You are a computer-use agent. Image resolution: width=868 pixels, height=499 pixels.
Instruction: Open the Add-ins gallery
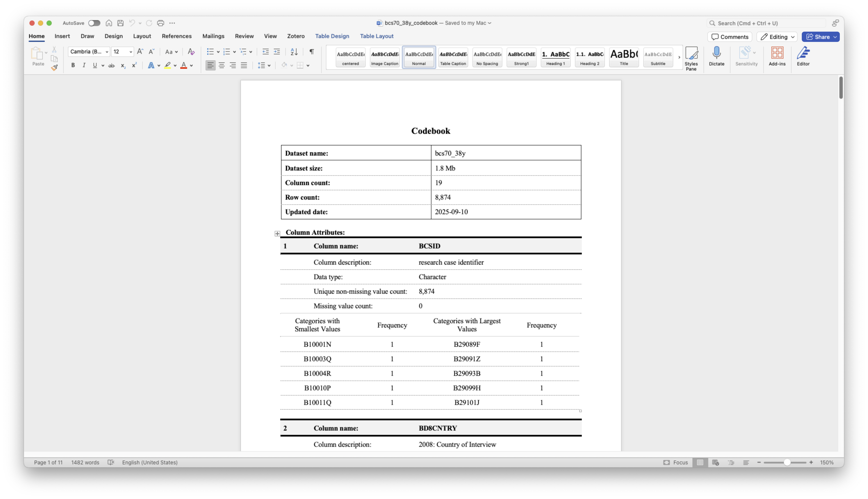[777, 56]
